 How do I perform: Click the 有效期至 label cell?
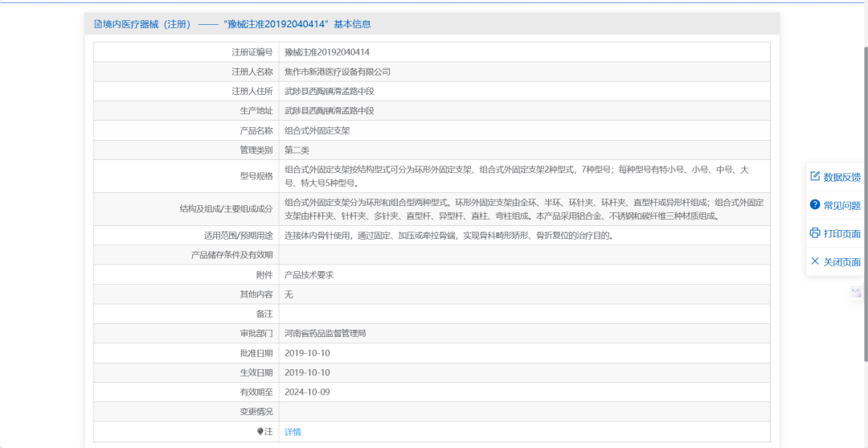click(x=186, y=392)
